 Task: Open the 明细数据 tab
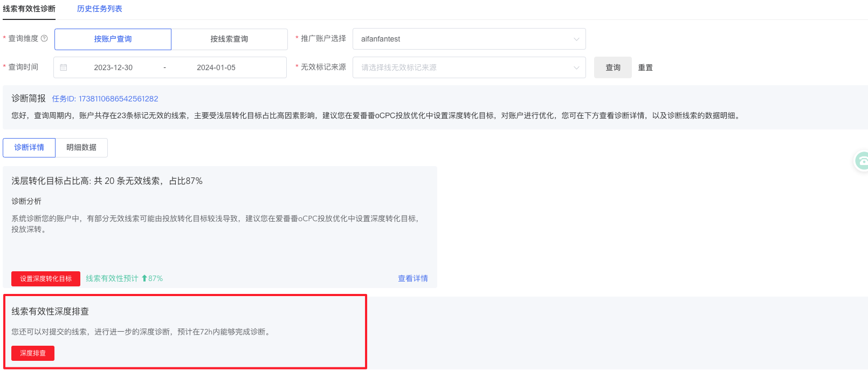pyautogui.click(x=81, y=148)
